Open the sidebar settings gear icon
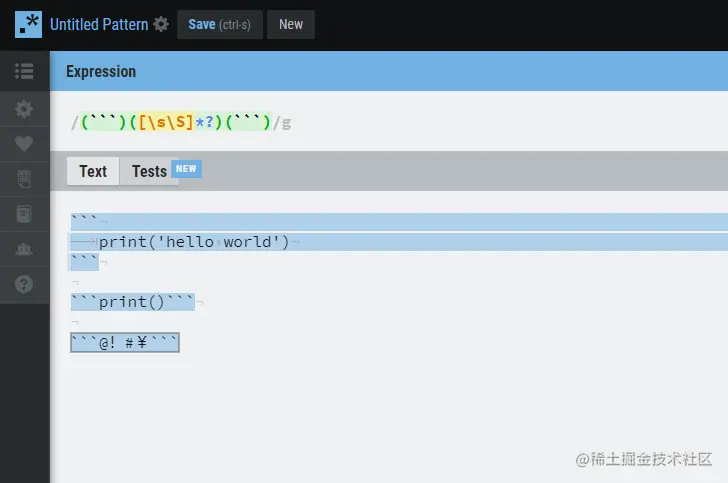 [x=24, y=109]
